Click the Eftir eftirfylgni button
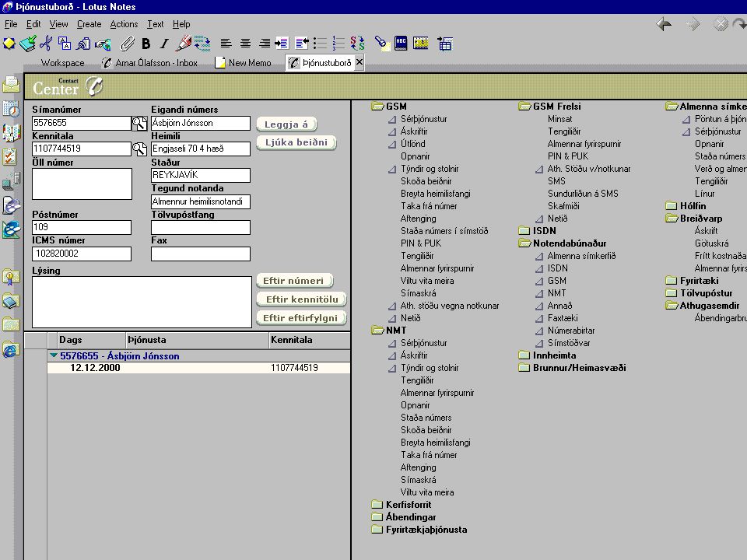This screenshot has height=560, width=747. point(301,317)
